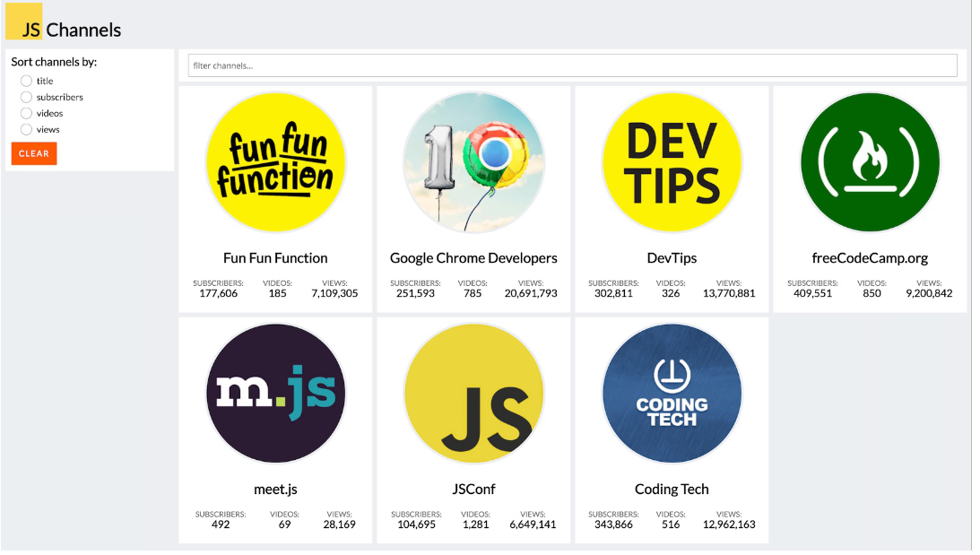Open the DevTips yellow channel logo

(x=672, y=162)
